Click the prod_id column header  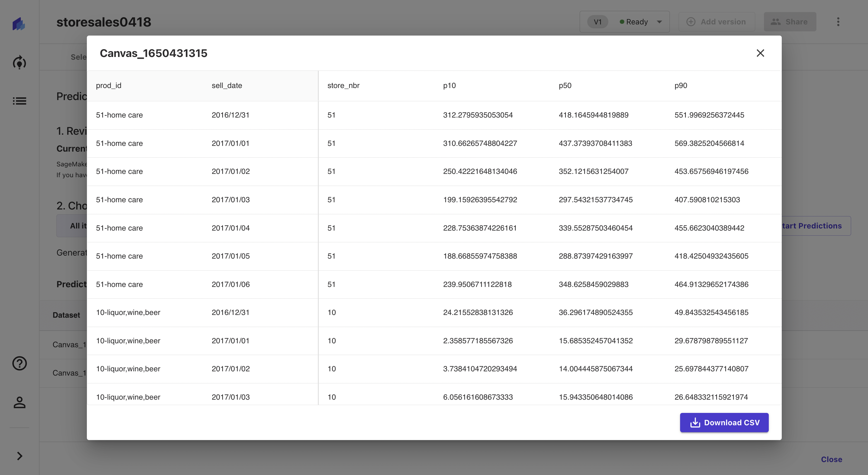[109, 86]
